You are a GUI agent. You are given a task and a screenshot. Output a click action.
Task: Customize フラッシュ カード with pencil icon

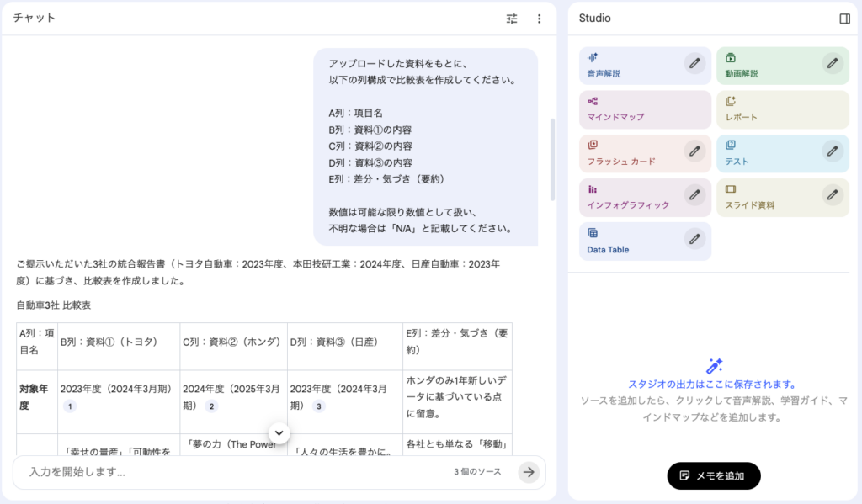(x=694, y=151)
